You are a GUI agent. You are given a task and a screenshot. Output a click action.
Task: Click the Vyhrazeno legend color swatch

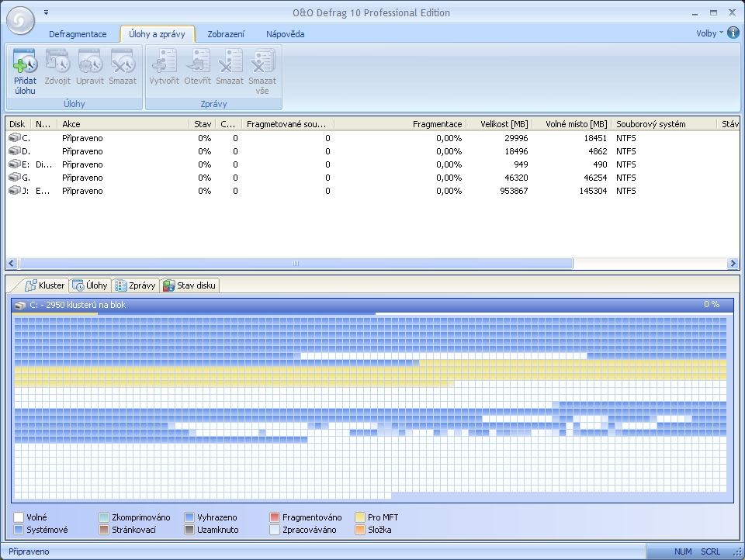[189, 517]
